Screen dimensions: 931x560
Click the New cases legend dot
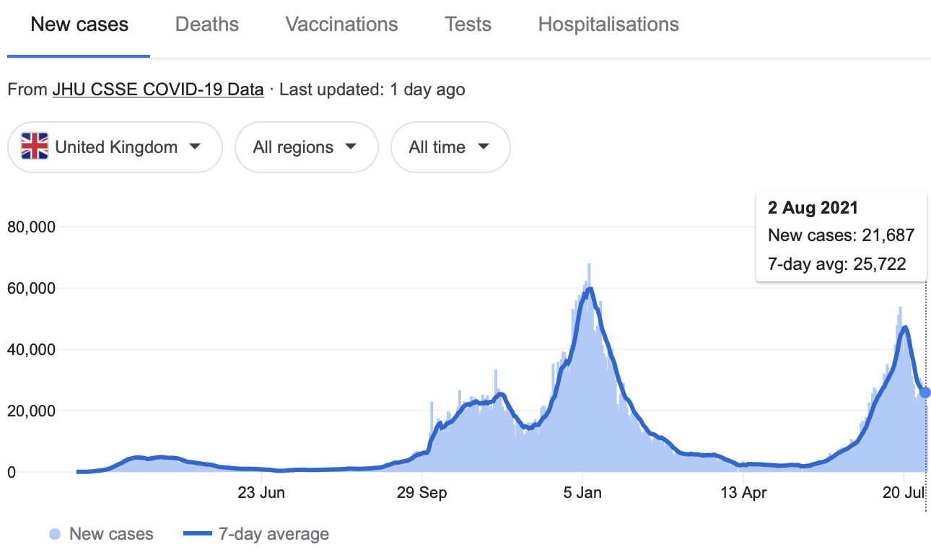coord(55,535)
